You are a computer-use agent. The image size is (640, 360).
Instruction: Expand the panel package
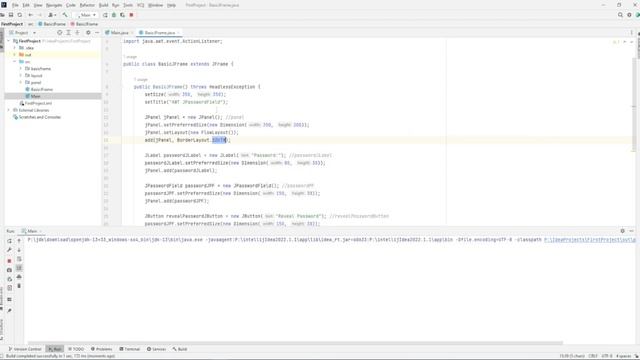coord(21,82)
